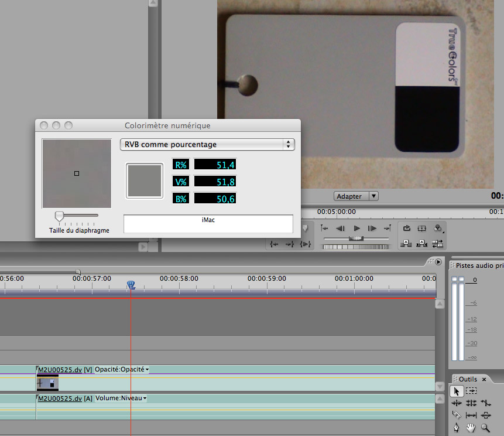Select the Pen tool
The width and height of the screenshot is (504, 436).
click(457, 428)
